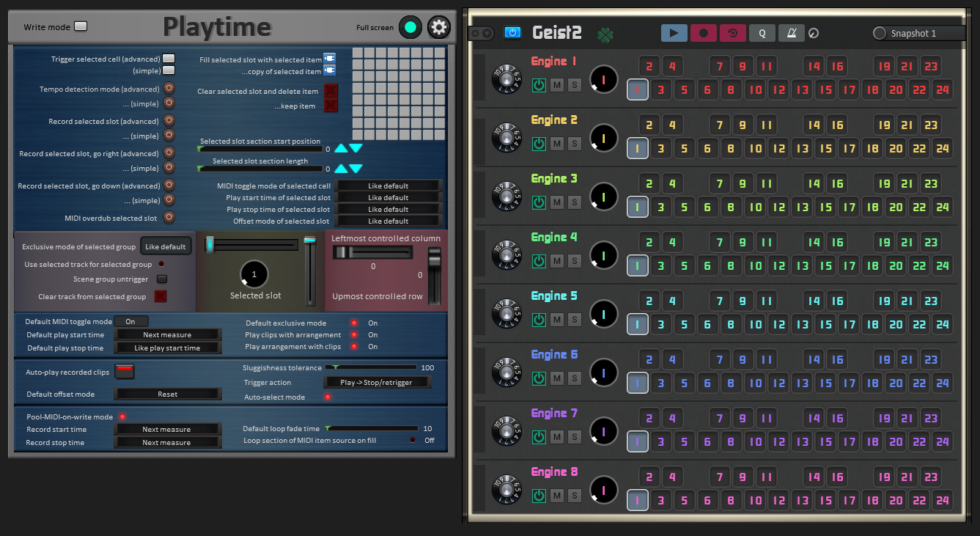Select pattern 5 on Engine 7
This screenshot has height=536, width=980.
coord(684,442)
